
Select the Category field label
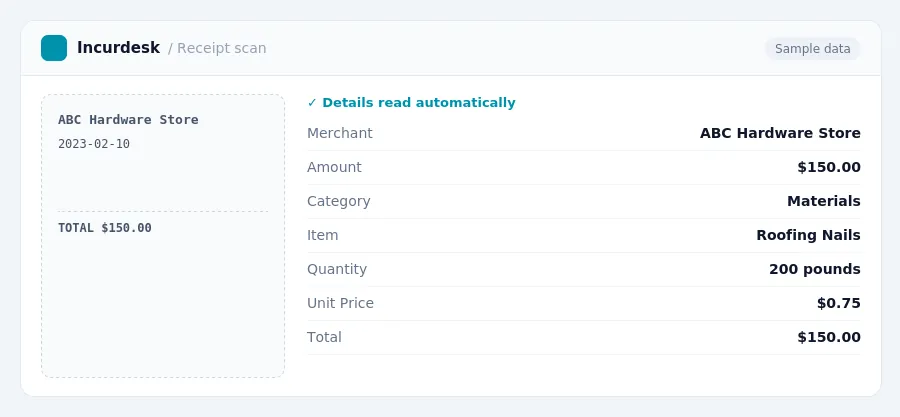click(339, 201)
